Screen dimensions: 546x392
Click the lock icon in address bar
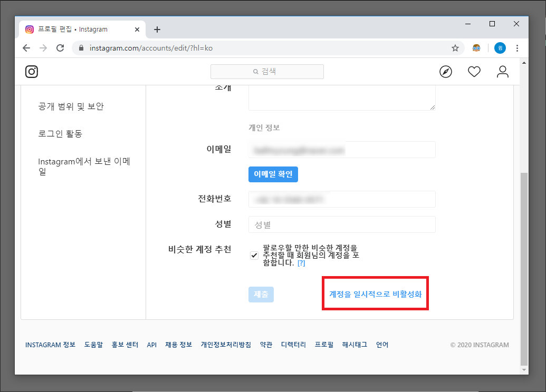81,48
